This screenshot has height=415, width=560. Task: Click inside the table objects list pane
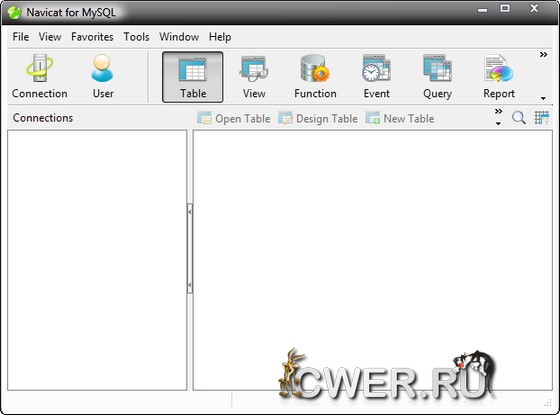[373, 260]
